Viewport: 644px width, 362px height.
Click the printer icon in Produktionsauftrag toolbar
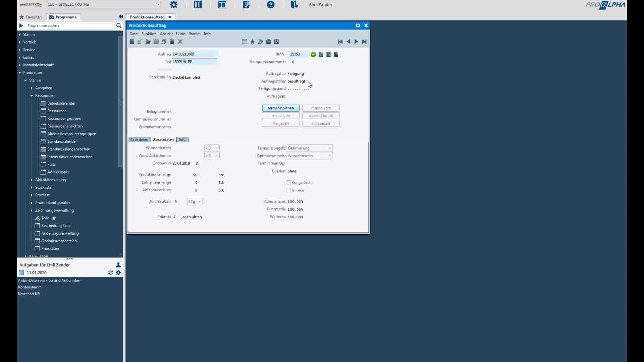(x=268, y=42)
